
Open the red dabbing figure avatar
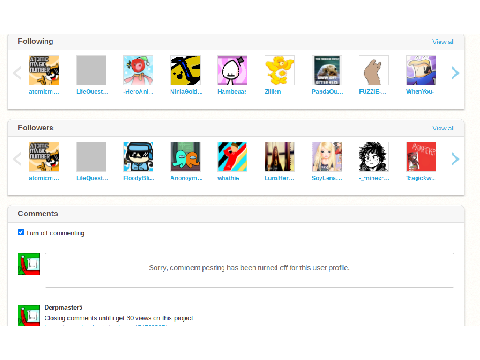pyautogui.click(x=232, y=157)
